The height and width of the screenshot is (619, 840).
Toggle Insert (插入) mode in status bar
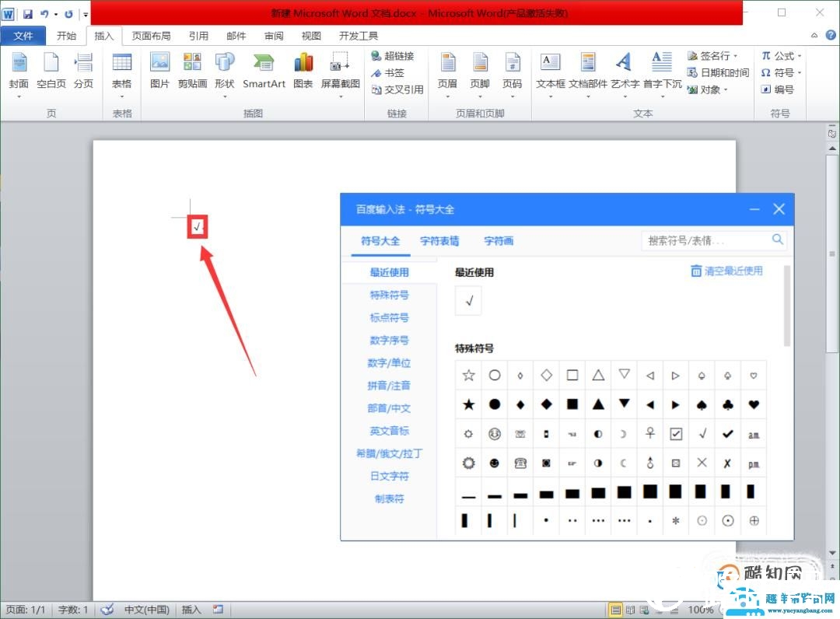(x=191, y=610)
